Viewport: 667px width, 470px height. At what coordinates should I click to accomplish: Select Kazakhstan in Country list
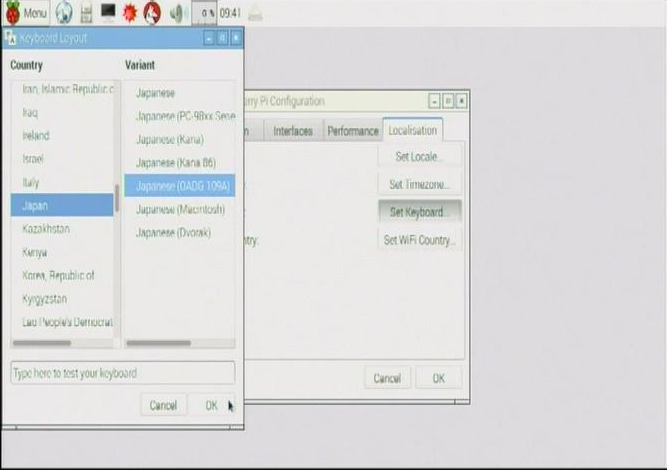pos(62,229)
